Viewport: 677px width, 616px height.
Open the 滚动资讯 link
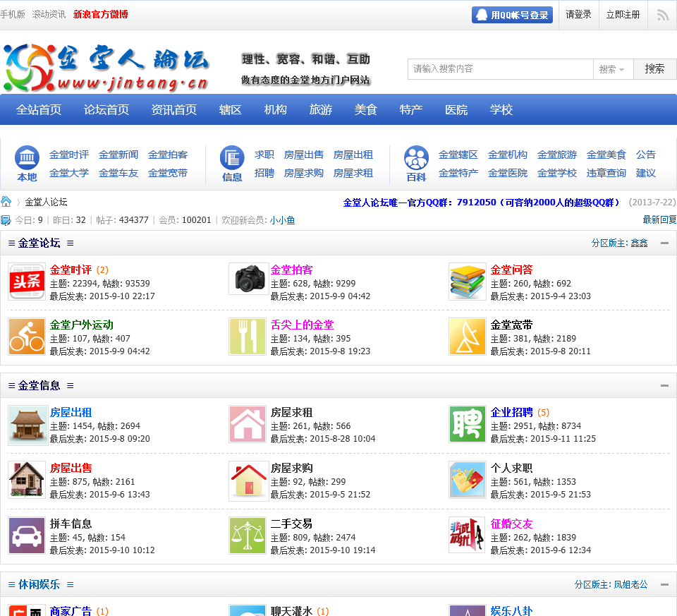click(x=49, y=14)
